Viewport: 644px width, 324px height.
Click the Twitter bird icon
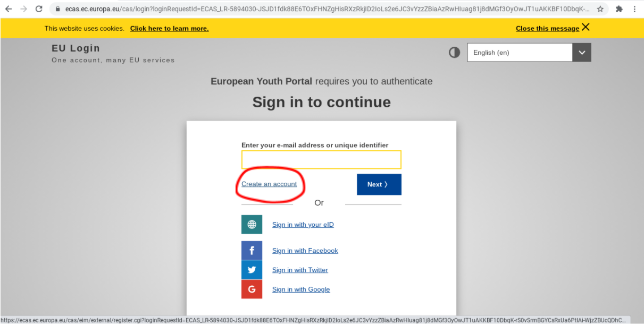(x=252, y=270)
